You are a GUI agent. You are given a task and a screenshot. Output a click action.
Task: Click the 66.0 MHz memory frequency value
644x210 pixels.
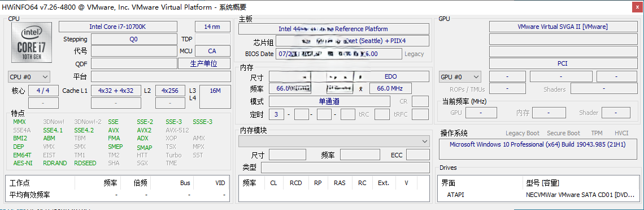point(390,88)
